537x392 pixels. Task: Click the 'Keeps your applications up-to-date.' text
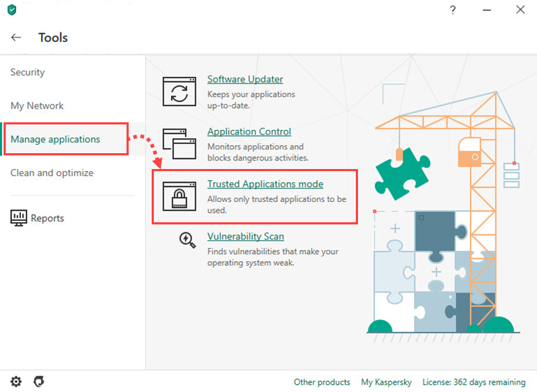(251, 100)
